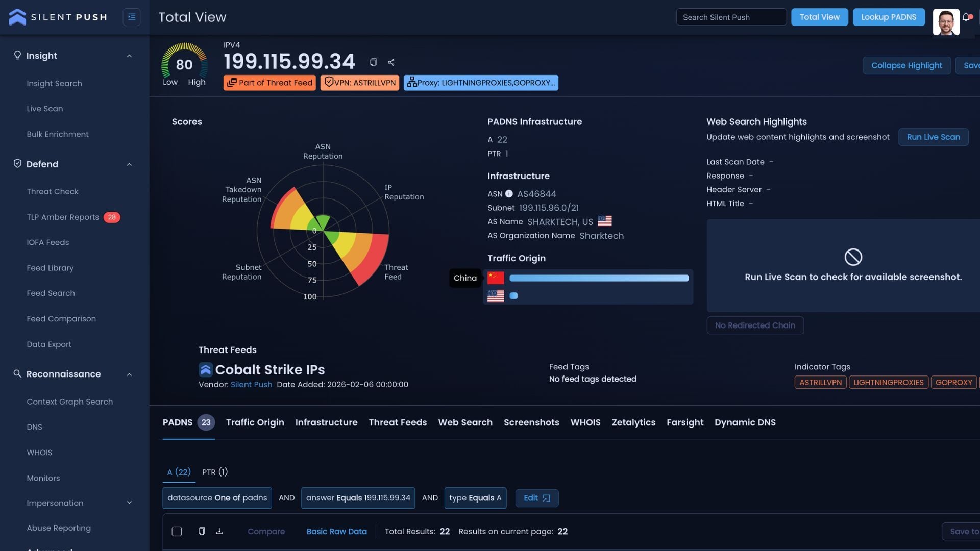980x551 pixels.
Task: Open the Screenshots tab
Action: click(531, 422)
